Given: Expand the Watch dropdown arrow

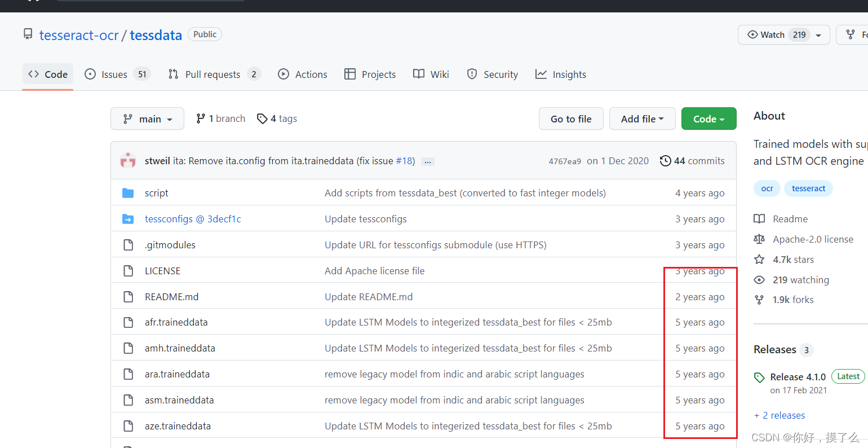Looking at the screenshot, I should click(818, 35).
